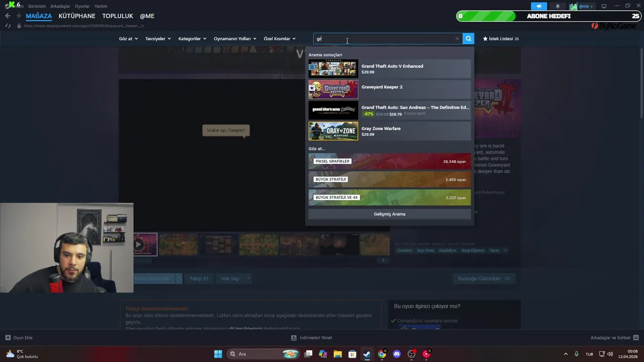Expand the Göz at dropdown
644x362 pixels.
[x=128, y=39]
